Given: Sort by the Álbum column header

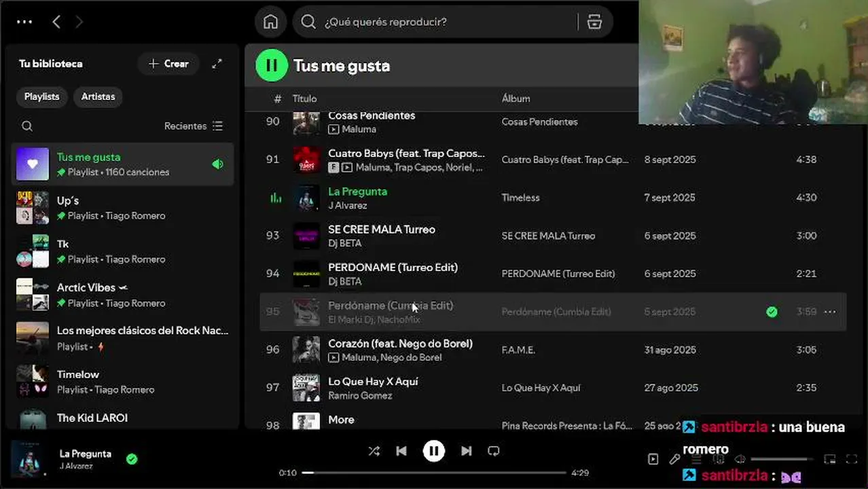Looking at the screenshot, I should (x=516, y=98).
